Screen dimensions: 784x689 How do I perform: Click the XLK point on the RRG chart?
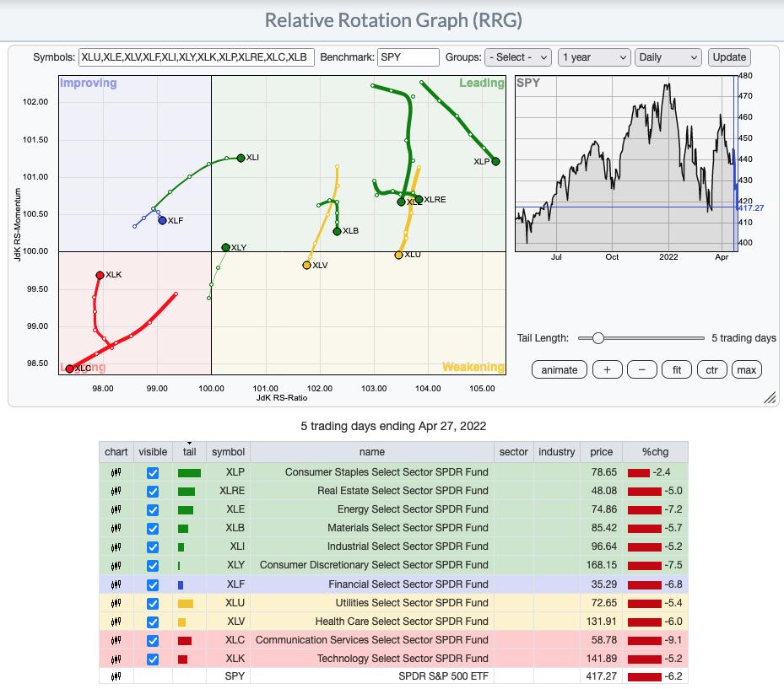100,275
